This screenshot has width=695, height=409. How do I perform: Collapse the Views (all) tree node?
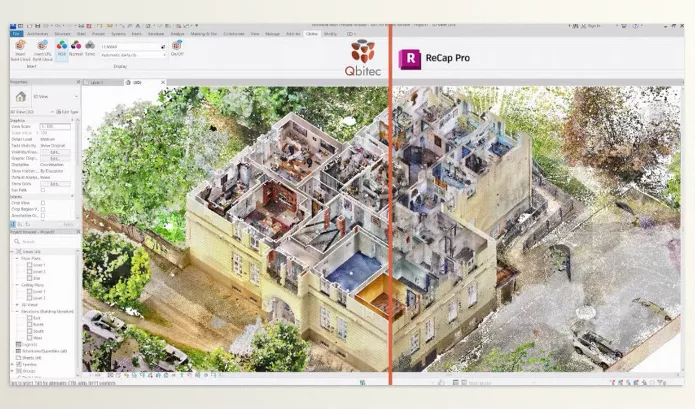click(x=12, y=252)
